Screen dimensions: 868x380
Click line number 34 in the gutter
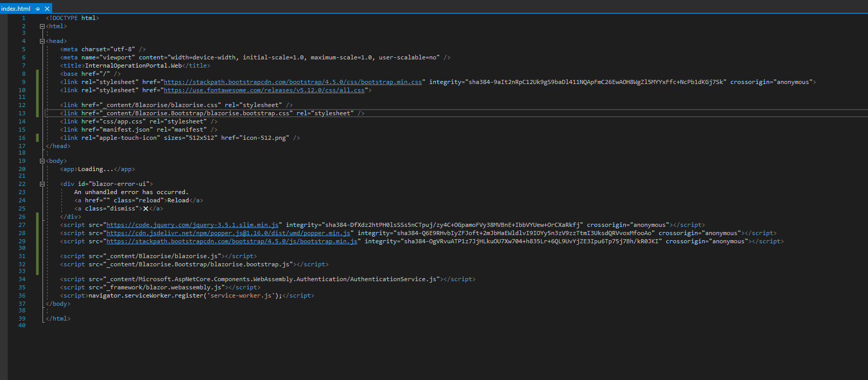(x=22, y=279)
